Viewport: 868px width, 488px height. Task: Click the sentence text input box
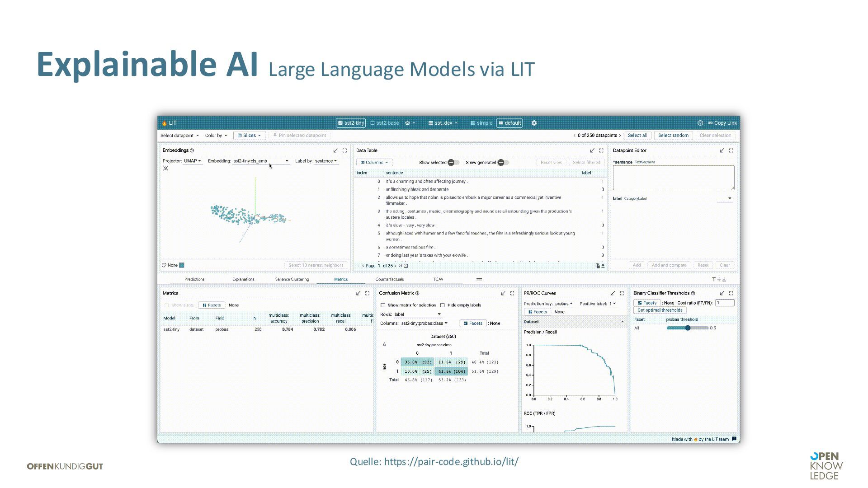[x=673, y=177]
